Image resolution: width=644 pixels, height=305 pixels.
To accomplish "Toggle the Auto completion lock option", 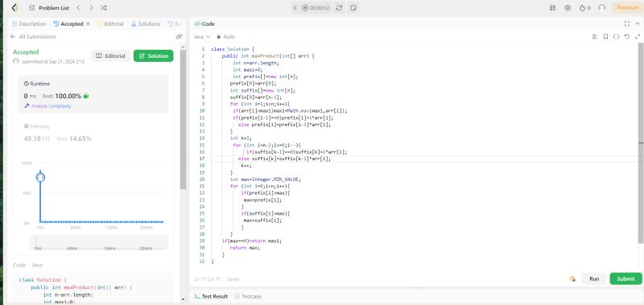I will tap(225, 36).
